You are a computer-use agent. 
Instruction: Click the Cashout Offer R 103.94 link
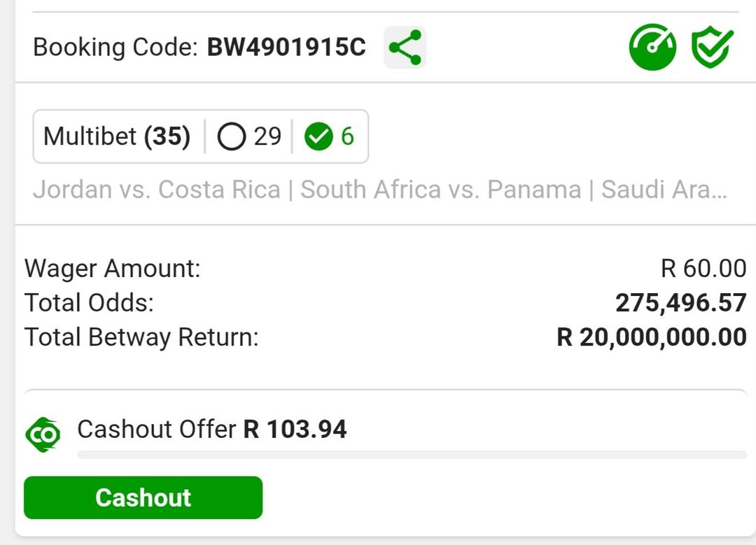(212, 429)
